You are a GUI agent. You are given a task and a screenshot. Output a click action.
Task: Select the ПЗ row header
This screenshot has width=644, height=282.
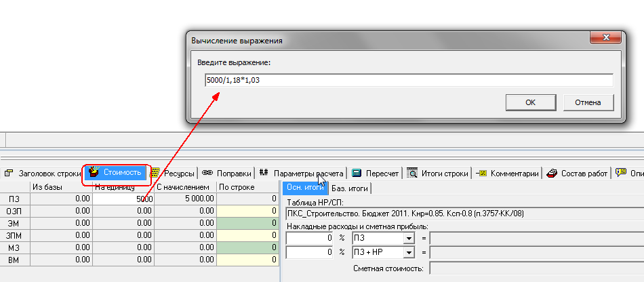pos(15,199)
